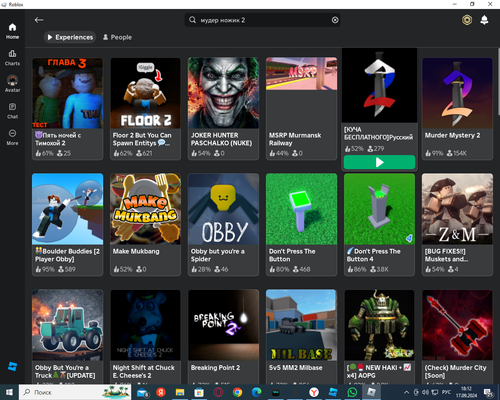
Task: Switch the РУС input language indicator
Action: coord(446,392)
